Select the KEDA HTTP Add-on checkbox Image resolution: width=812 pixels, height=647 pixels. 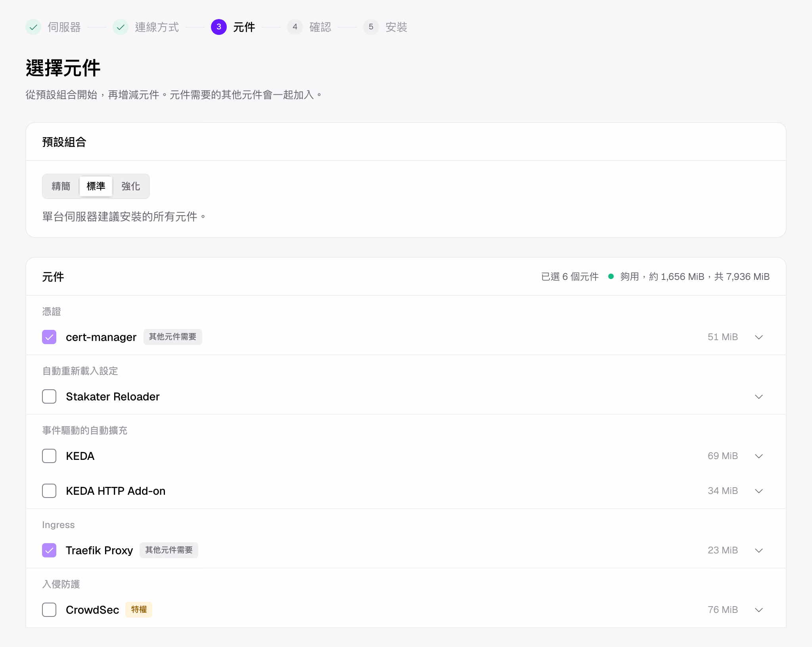(49, 491)
